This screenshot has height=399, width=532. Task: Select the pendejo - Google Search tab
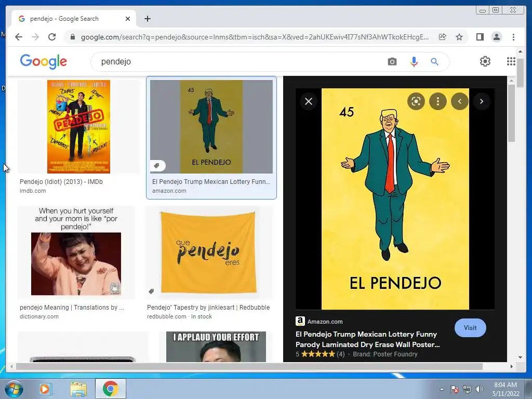[74, 19]
